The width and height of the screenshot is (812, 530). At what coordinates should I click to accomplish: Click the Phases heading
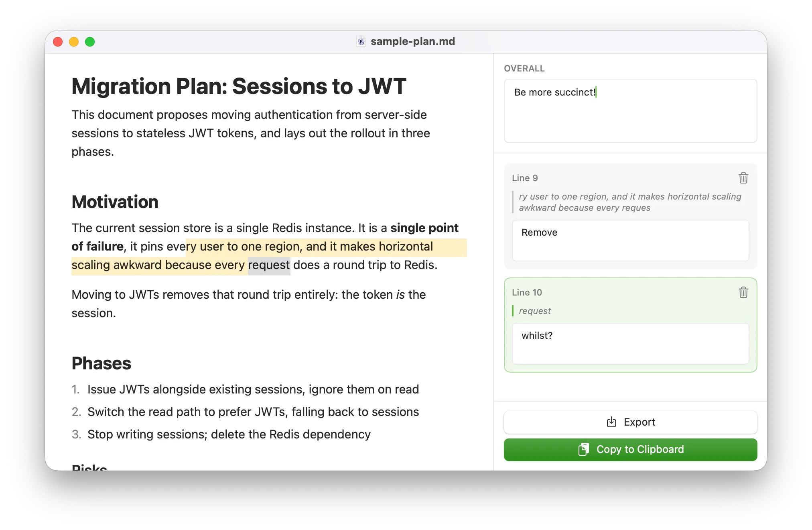coord(101,363)
